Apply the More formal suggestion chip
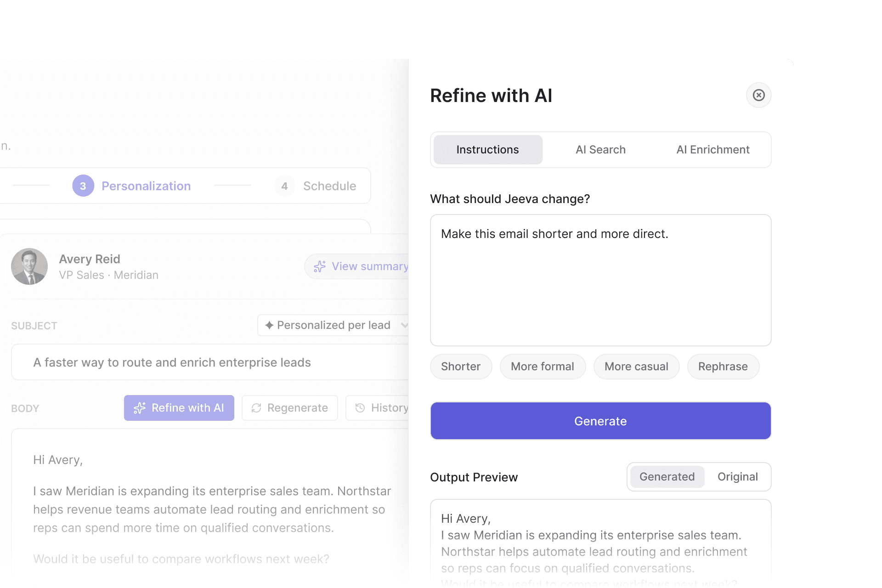Image resolution: width=882 pixels, height=588 pixels. pos(543,367)
